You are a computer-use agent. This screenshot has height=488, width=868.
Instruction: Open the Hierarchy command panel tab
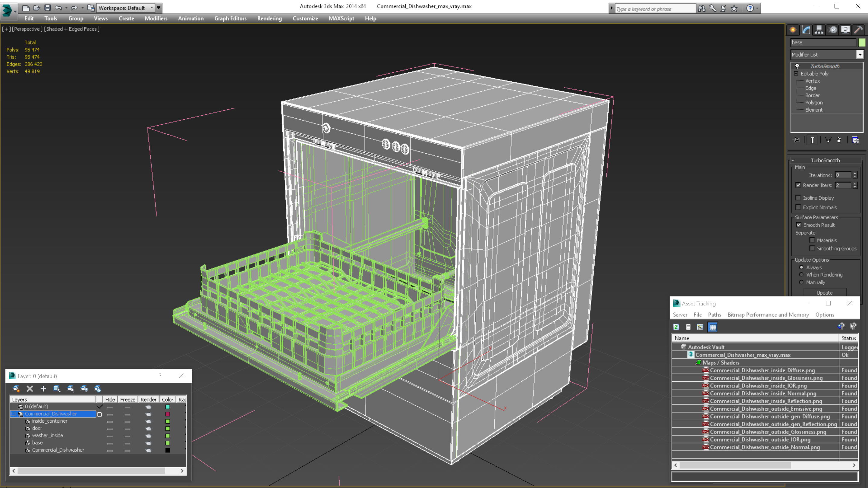click(x=819, y=30)
